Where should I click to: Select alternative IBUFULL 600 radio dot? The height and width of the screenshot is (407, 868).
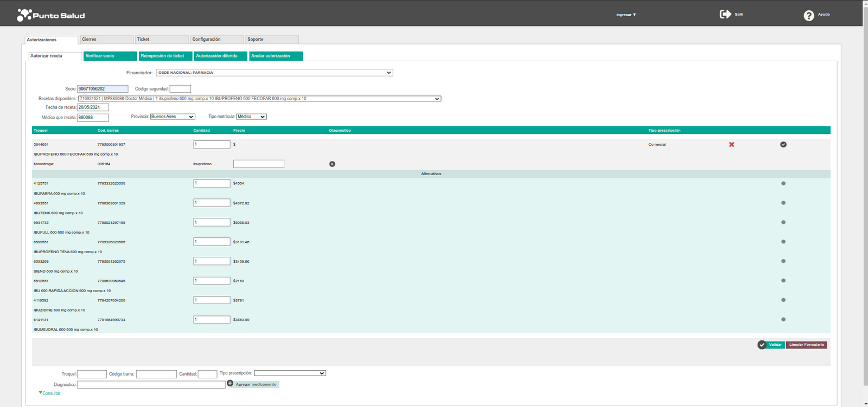tap(783, 222)
